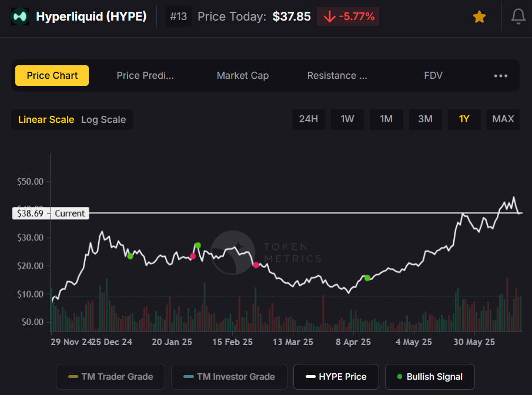Image resolution: width=532 pixels, height=395 pixels.
Task: Open the three-dot more tabs menu
Action: (x=500, y=76)
